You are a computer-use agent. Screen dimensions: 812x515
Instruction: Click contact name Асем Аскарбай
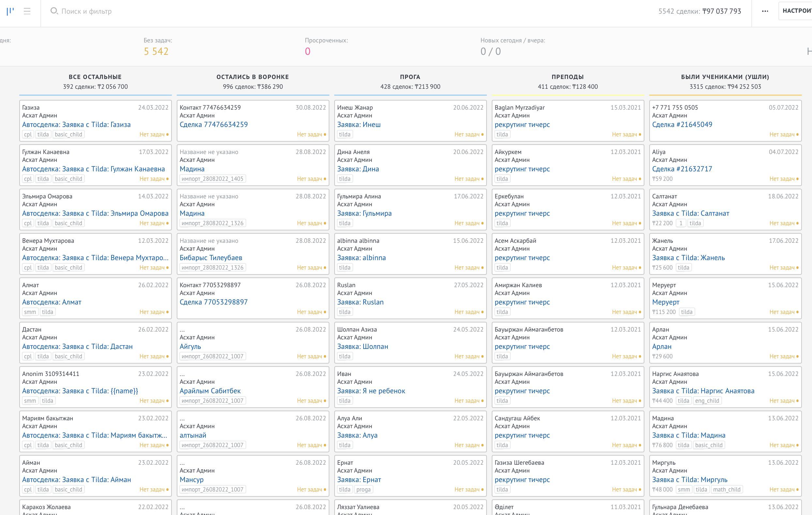(x=515, y=241)
